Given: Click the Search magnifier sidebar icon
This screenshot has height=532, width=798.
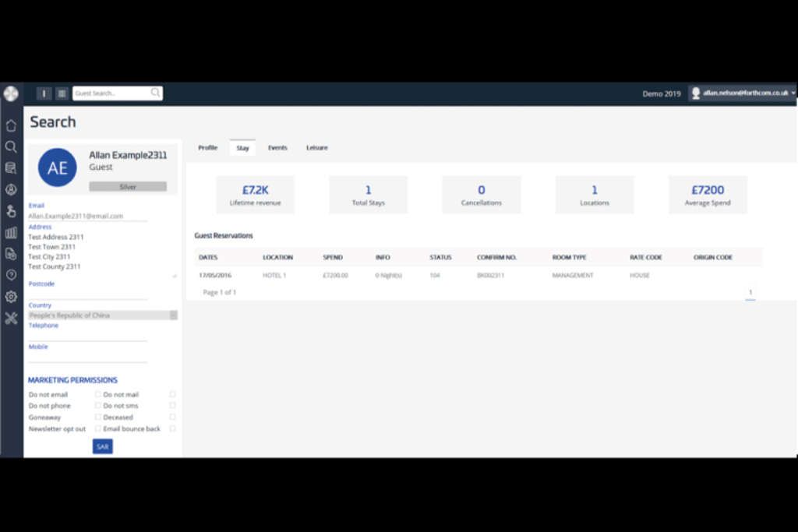Looking at the screenshot, I should 11,146.
